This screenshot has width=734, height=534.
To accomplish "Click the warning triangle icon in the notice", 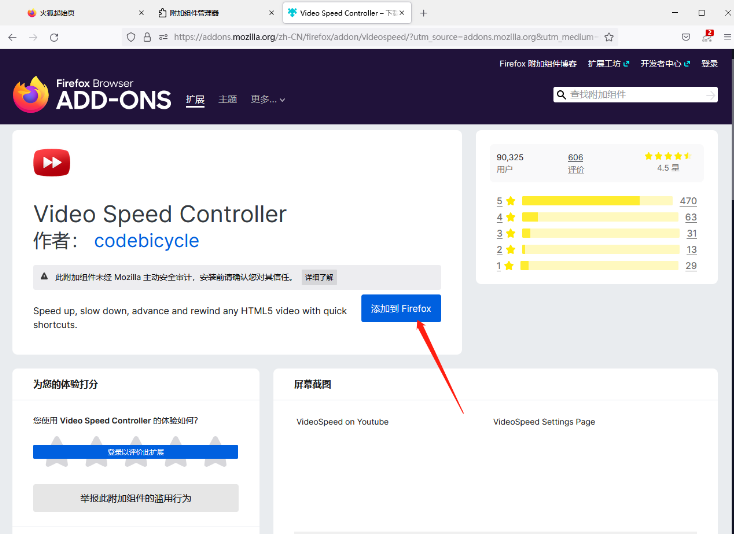I will 44,277.
